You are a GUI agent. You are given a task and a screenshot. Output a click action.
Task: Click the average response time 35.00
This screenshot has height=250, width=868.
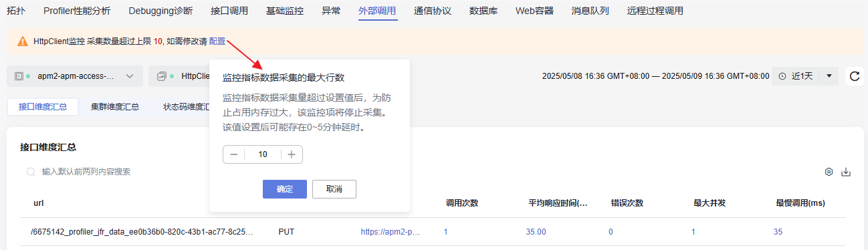click(x=536, y=232)
